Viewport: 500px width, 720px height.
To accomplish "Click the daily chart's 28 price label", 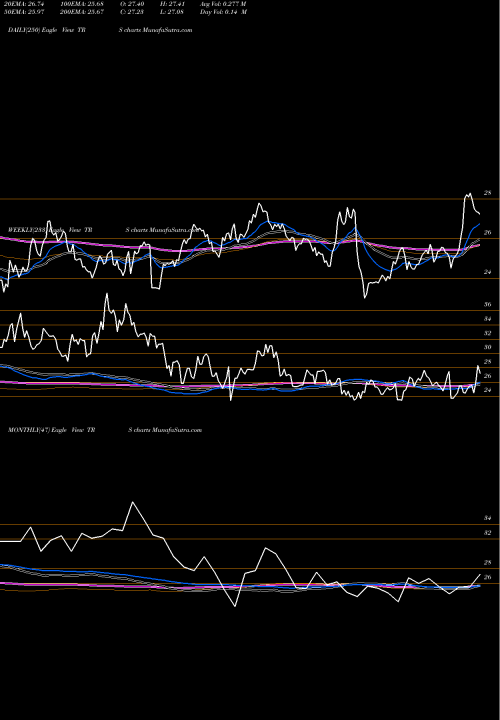I will 488,193.
